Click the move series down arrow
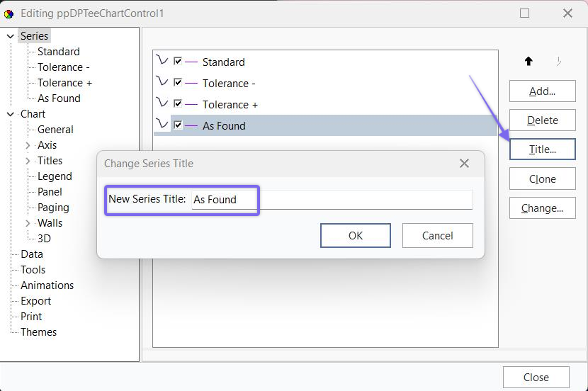The width and height of the screenshot is (588, 391). (558, 62)
